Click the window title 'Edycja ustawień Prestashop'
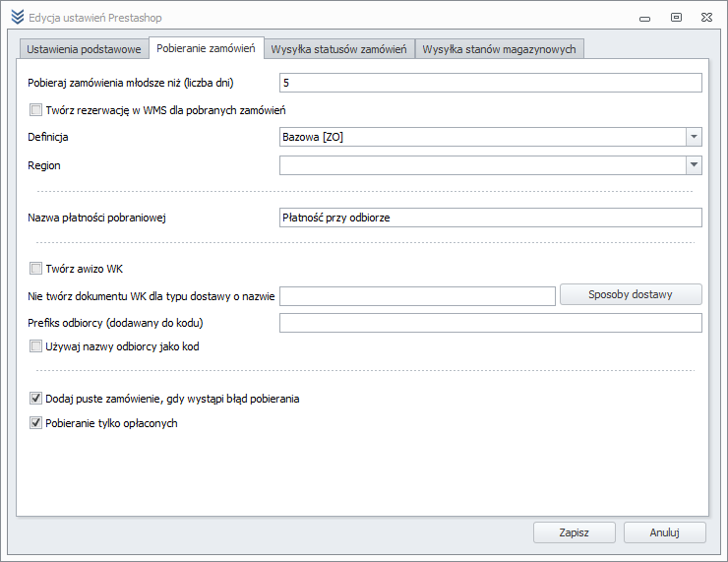The image size is (728, 562). click(95, 18)
